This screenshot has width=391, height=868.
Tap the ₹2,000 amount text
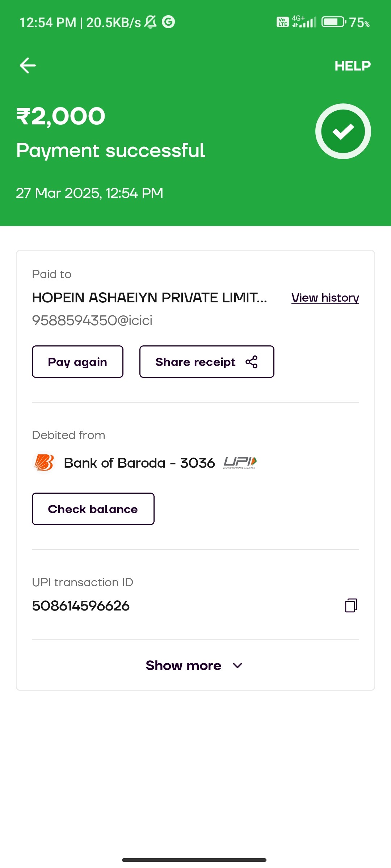pyautogui.click(x=61, y=116)
